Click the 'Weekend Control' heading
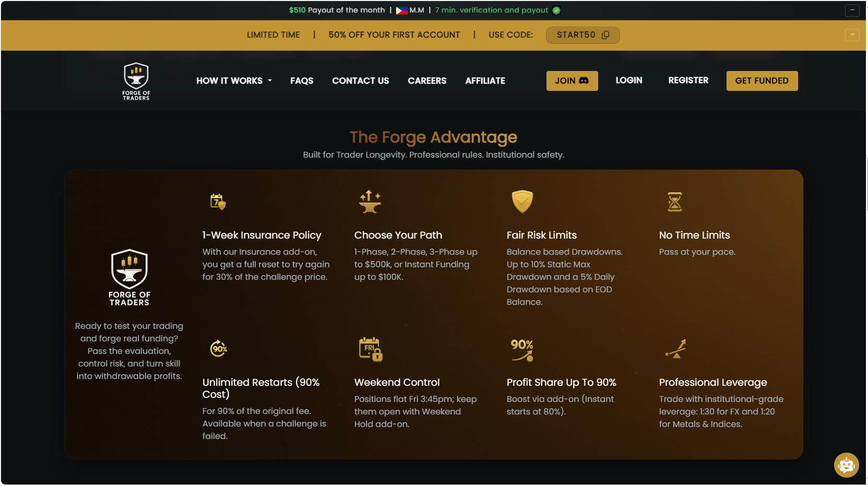868x486 pixels. pyautogui.click(x=397, y=383)
